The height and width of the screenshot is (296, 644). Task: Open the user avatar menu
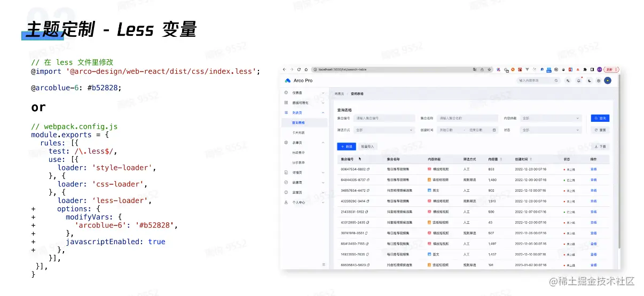point(608,81)
